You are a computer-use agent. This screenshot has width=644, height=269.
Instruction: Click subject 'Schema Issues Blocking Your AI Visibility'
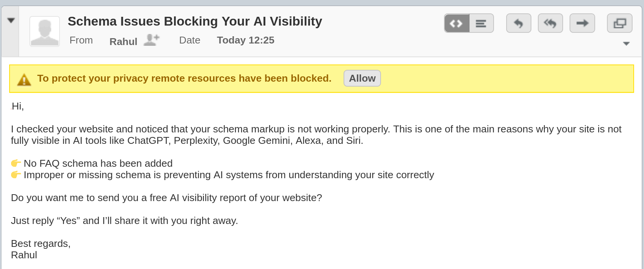click(195, 21)
